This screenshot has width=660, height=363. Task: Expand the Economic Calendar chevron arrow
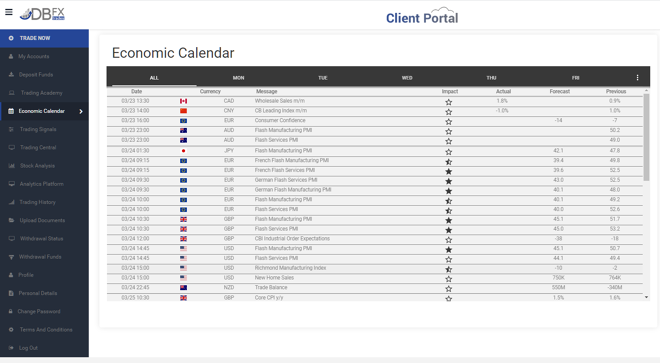point(81,111)
